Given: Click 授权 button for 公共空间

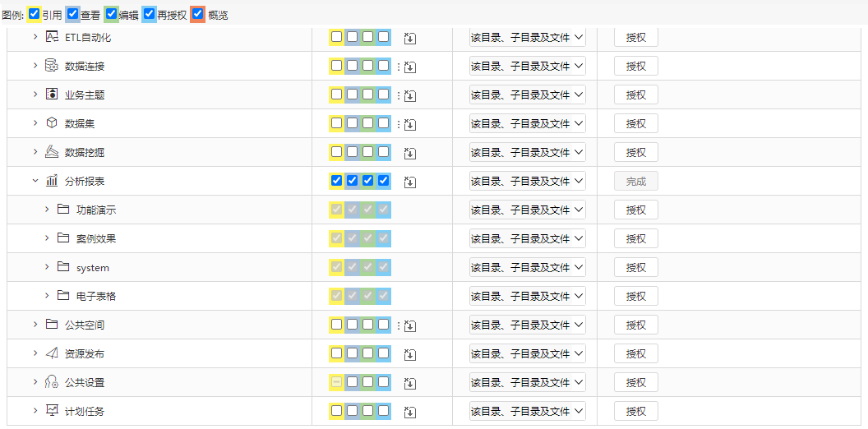Looking at the screenshot, I should 636,325.
